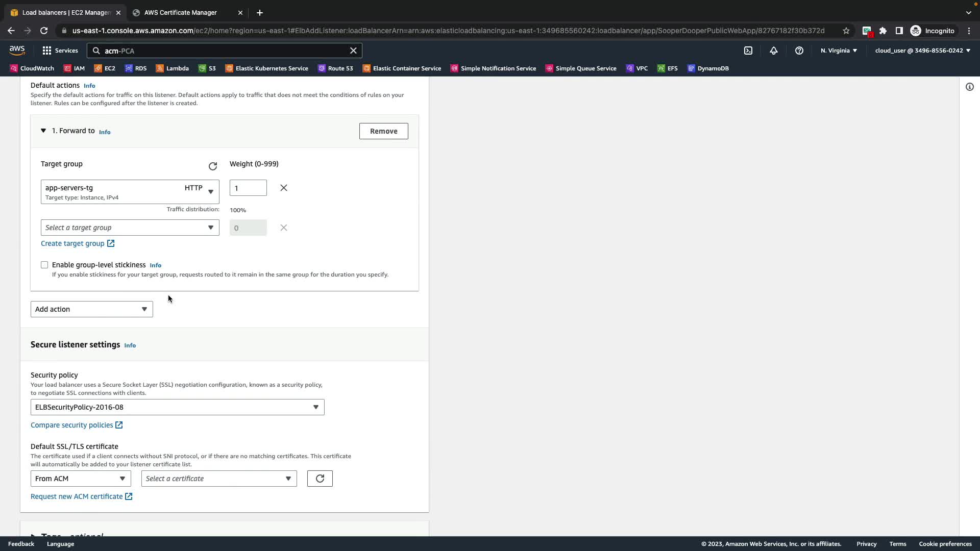Open the Select a certificate dropdown
Screen dimensions: 980x551
pyautogui.click(x=219, y=479)
